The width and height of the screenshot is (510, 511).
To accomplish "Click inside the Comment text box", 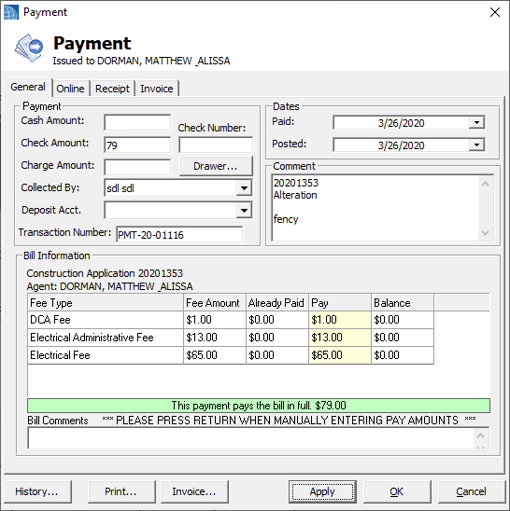I will click(375, 207).
